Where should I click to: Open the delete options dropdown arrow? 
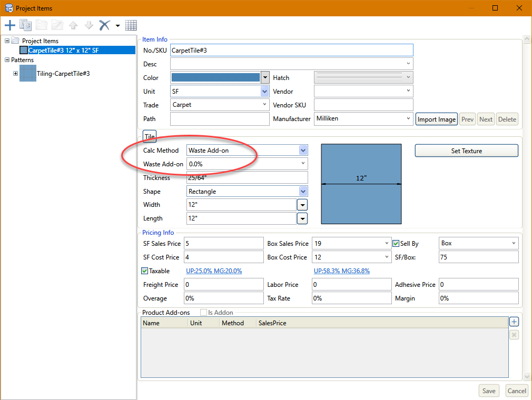(x=118, y=25)
